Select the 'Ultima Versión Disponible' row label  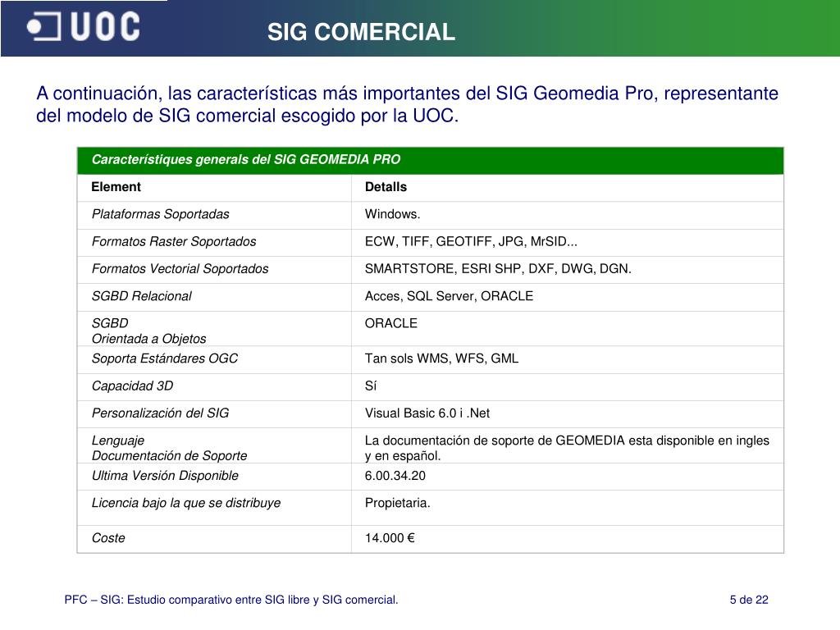[x=165, y=476]
